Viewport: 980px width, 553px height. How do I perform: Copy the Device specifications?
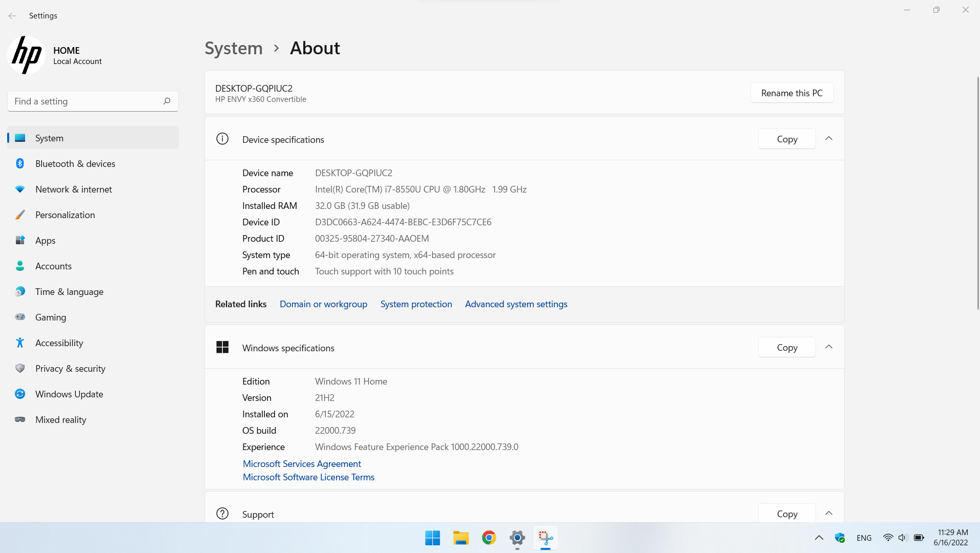pyautogui.click(x=787, y=139)
